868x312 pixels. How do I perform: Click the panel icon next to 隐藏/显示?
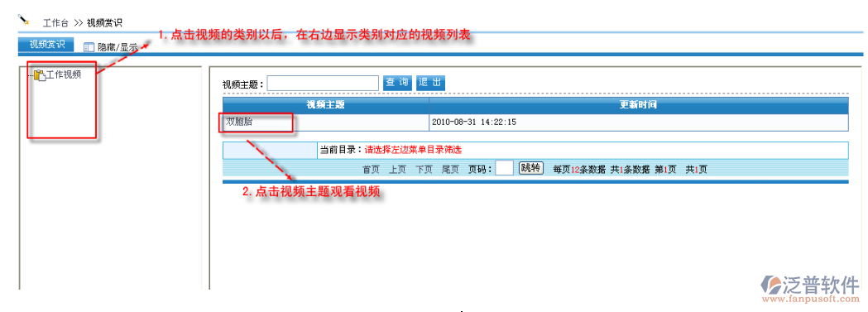click(x=89, y=47)
